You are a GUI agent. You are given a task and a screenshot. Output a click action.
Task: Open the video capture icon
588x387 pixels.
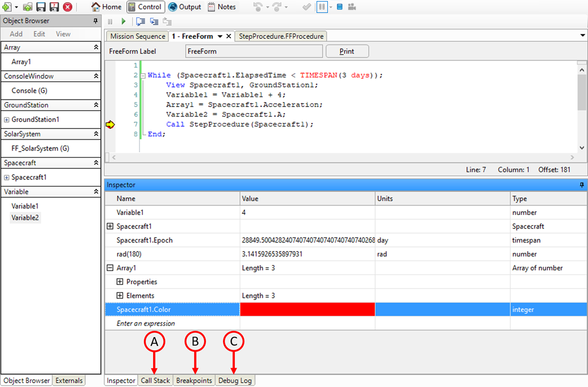click(x=352, y=7)
